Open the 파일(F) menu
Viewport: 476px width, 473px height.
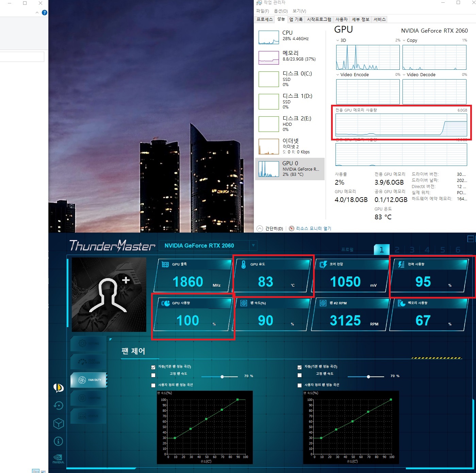(263, 11)
